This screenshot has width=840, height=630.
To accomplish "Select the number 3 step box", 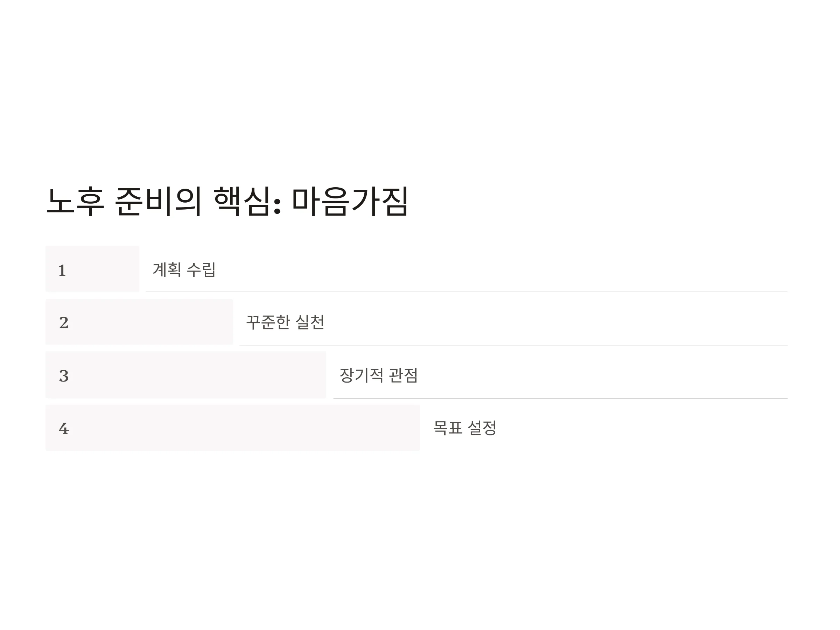I will coord(186,375).
